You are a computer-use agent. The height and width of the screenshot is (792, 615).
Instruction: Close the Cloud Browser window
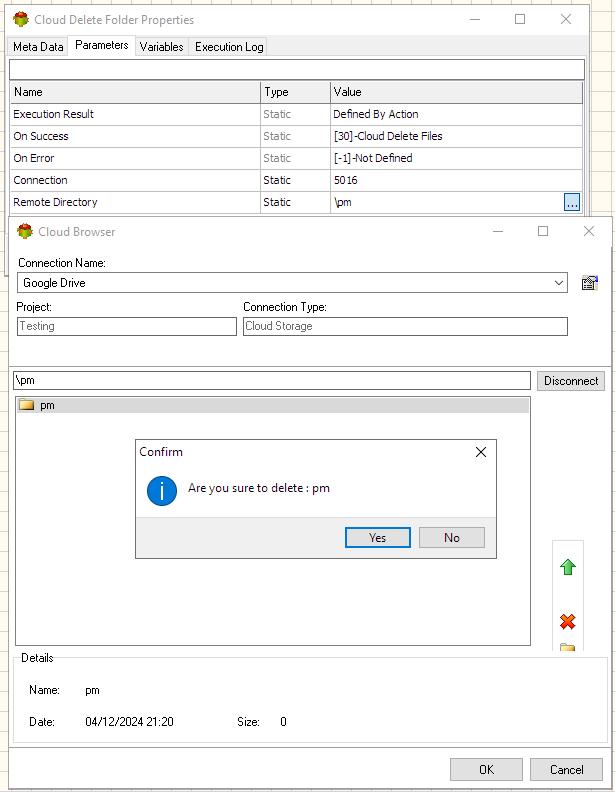[x=588, y=231]
